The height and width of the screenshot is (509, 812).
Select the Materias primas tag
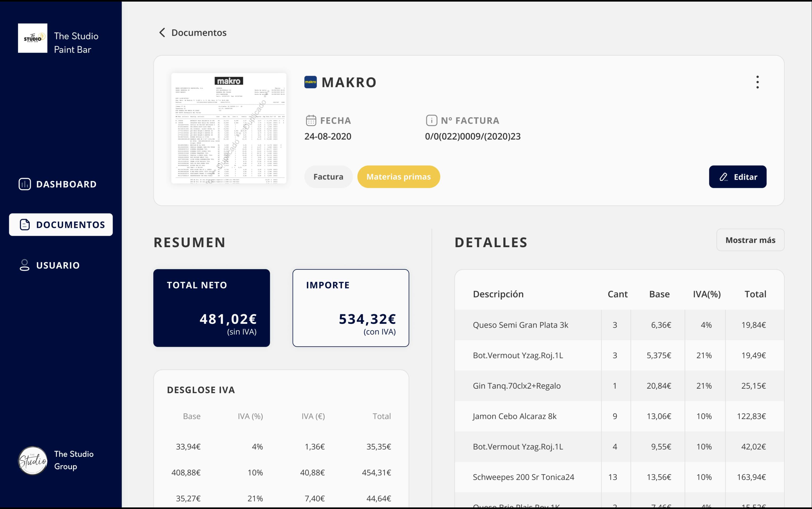coord(398,177)
